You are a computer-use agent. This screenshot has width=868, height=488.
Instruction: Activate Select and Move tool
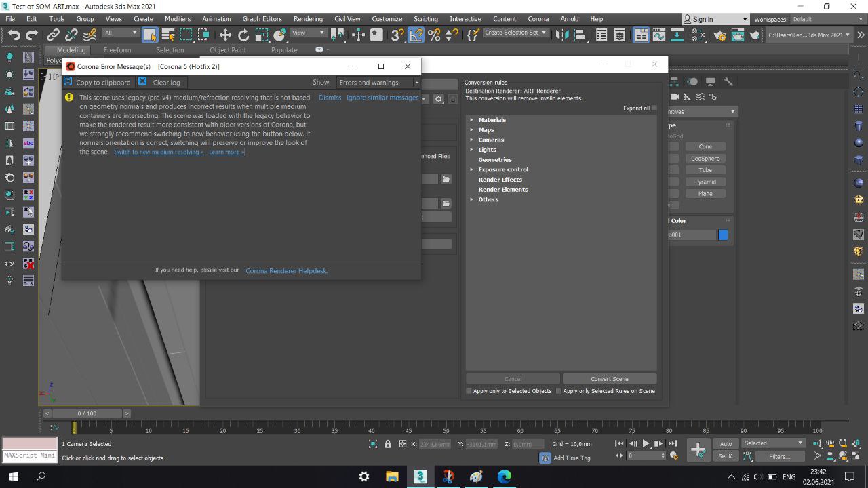click(x=225, y=35)
